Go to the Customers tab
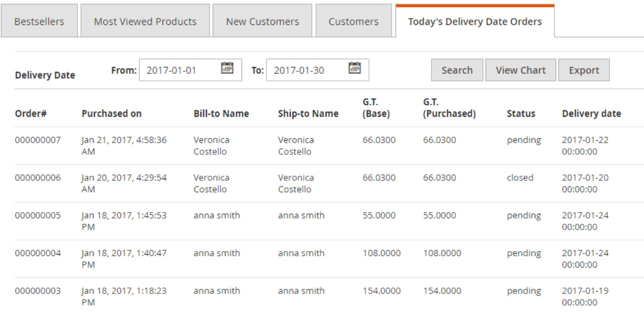644x314 pixels. click(x=353, y=21)
